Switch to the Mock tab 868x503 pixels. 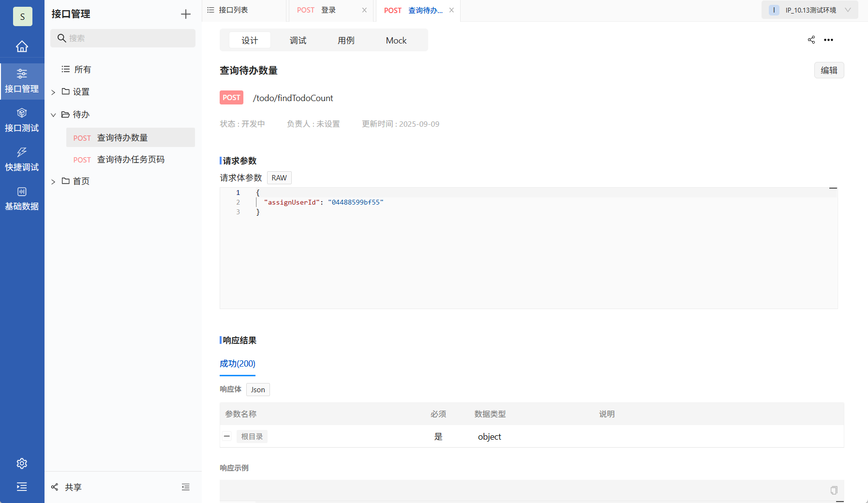[395, 40]
